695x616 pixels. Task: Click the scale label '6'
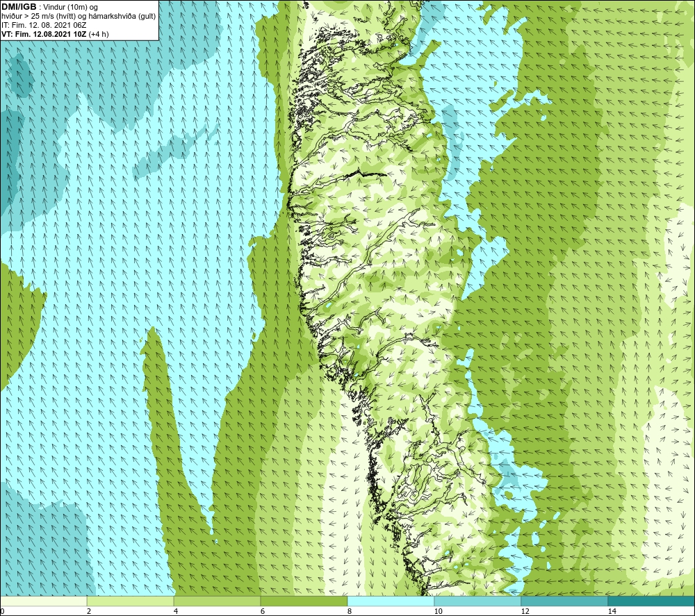tap(263, 612)
